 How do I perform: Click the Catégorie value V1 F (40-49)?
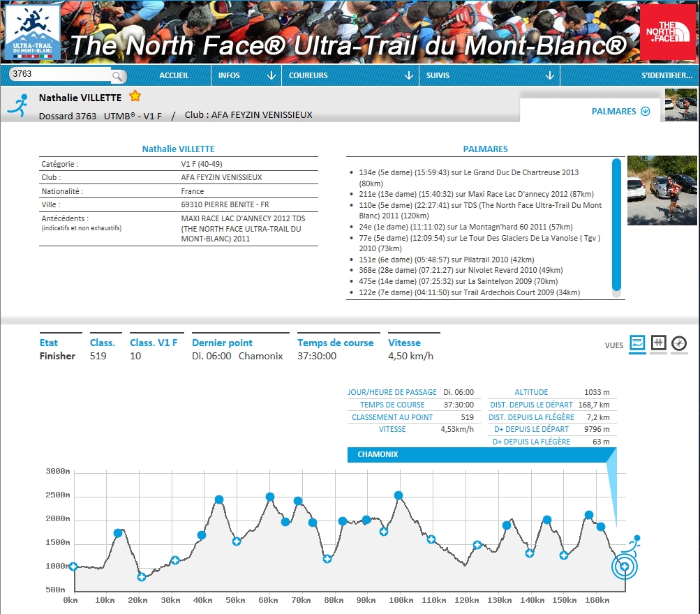pos(201,164)
